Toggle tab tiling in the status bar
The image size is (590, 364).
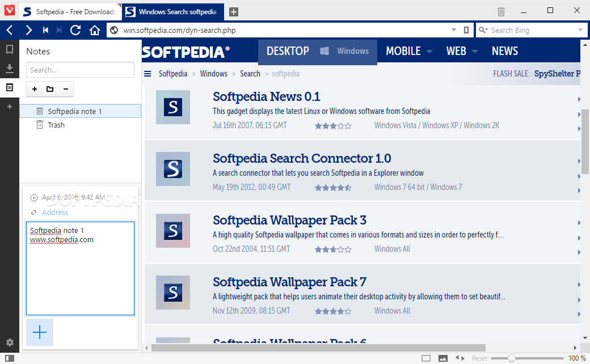(426, 358)
